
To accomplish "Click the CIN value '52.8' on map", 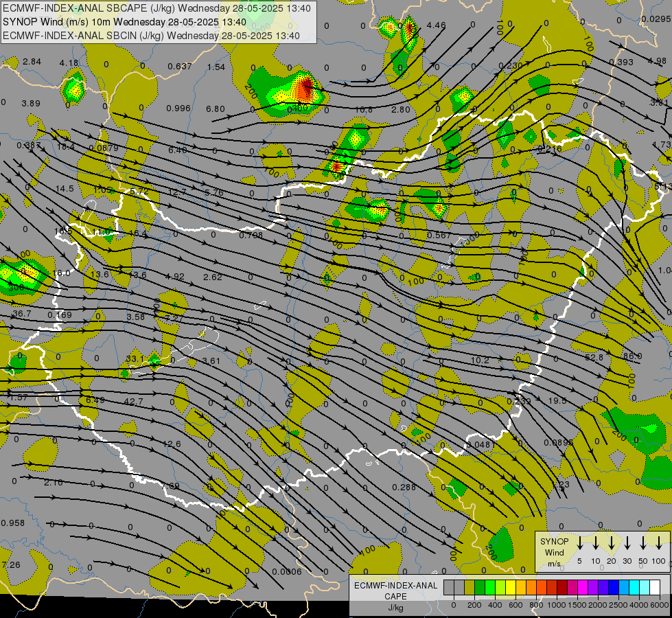I will [x=594, y=357].
